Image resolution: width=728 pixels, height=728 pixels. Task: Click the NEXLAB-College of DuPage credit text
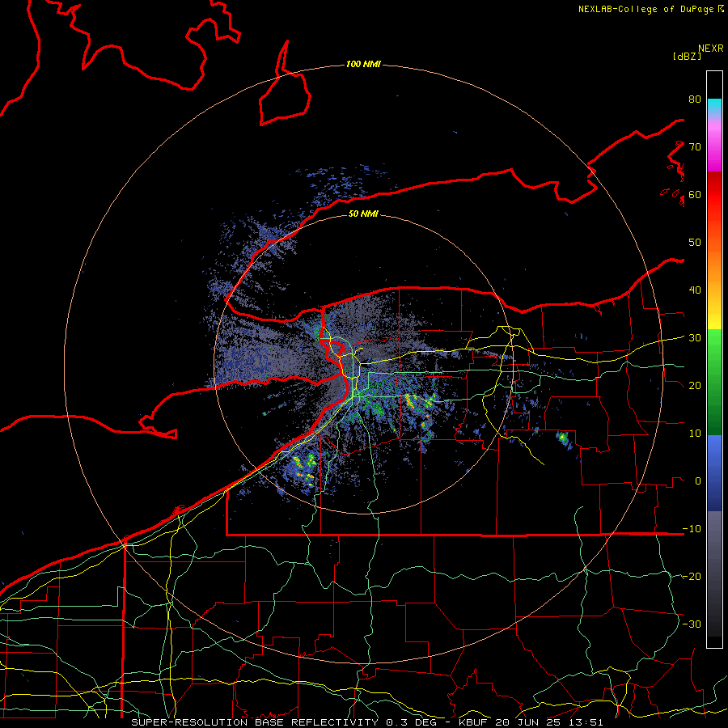click(x=645, y=9)
